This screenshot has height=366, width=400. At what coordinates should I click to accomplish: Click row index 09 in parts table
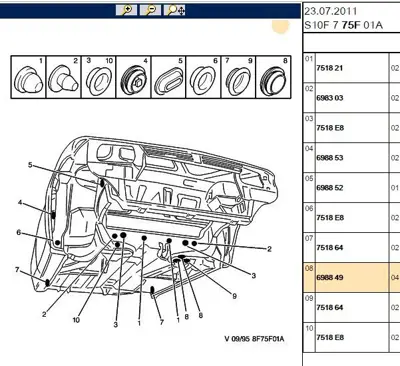point(309,298)
